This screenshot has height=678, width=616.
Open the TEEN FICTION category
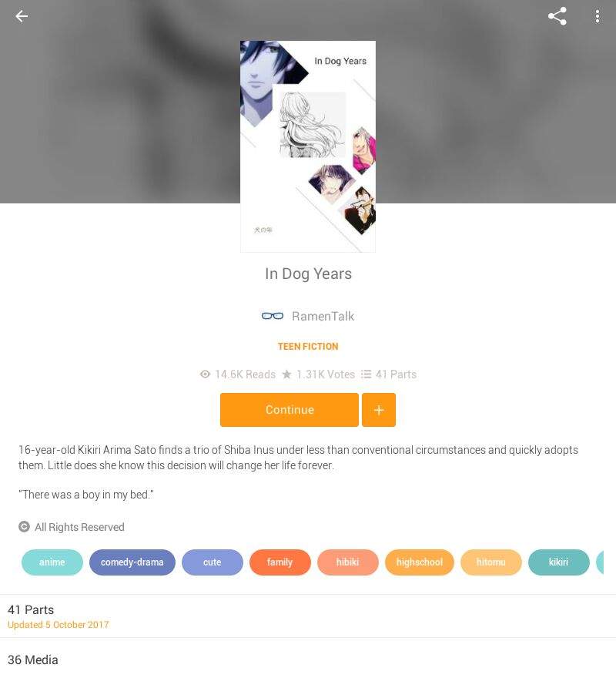(308, 347)
